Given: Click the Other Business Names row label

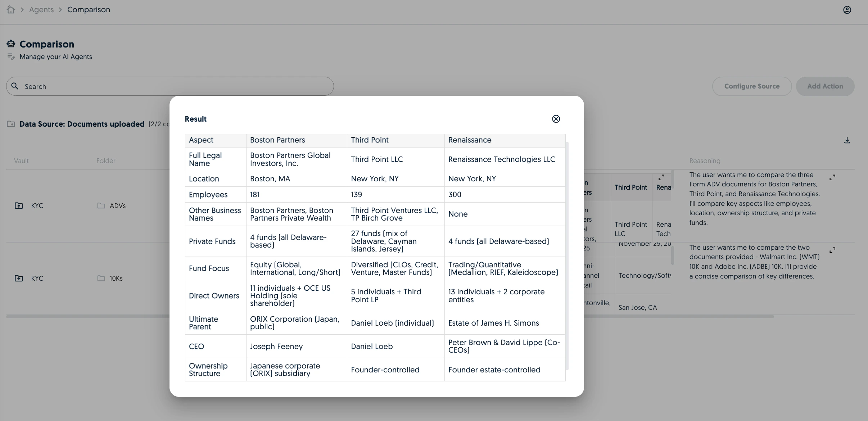Looking at the screenshot, I should click(x=215, y=214).
